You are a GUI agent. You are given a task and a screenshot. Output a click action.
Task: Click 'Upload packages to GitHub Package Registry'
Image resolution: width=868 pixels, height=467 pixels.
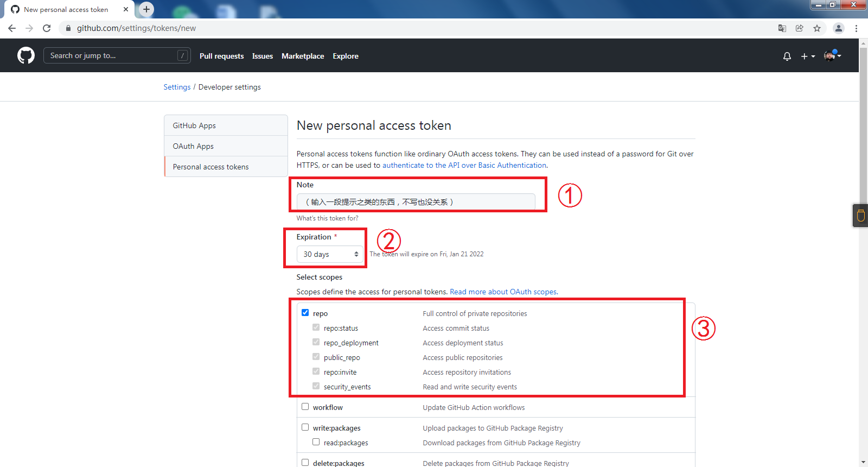coord(493,428)
